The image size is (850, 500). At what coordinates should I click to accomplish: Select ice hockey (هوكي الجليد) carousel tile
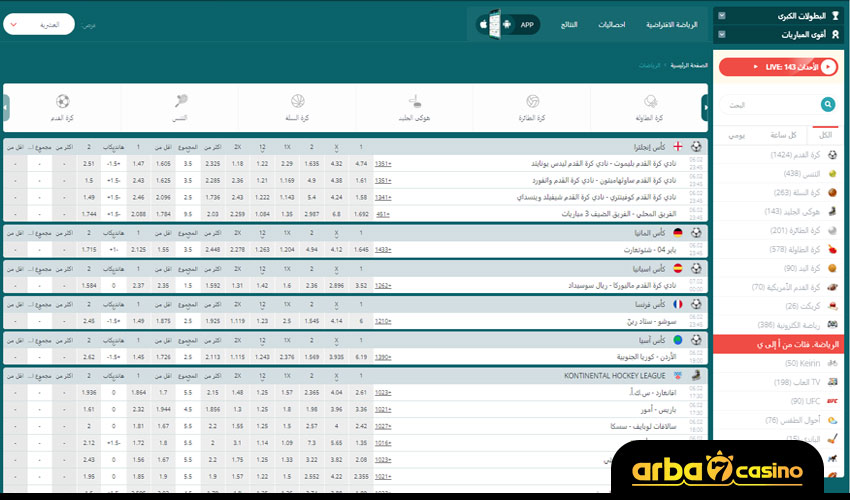coord(415,107)
